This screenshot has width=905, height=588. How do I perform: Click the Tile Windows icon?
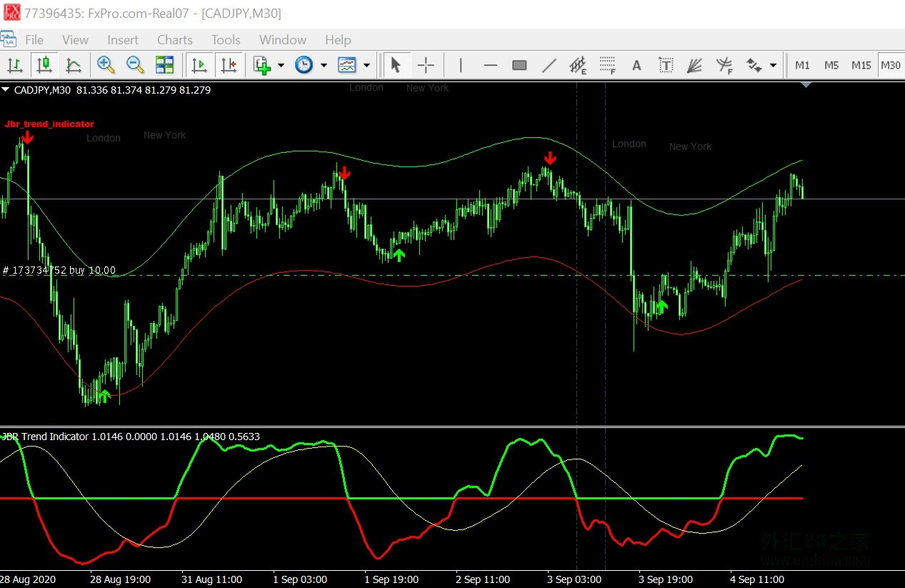point(164,65)
